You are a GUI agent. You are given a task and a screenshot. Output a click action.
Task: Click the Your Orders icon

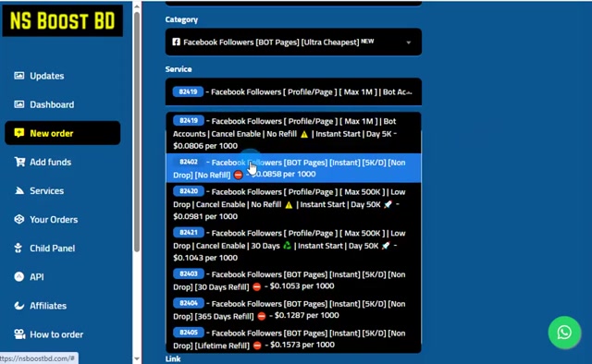(x=18, y=219)
